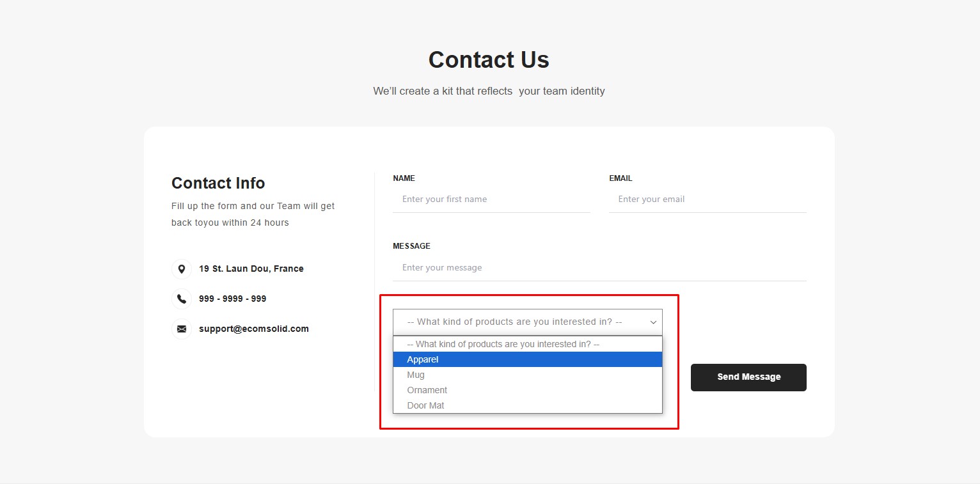980x484 pixels.
Task: Click the dropdown chevron arrow
Action: (x=653, y=322)
